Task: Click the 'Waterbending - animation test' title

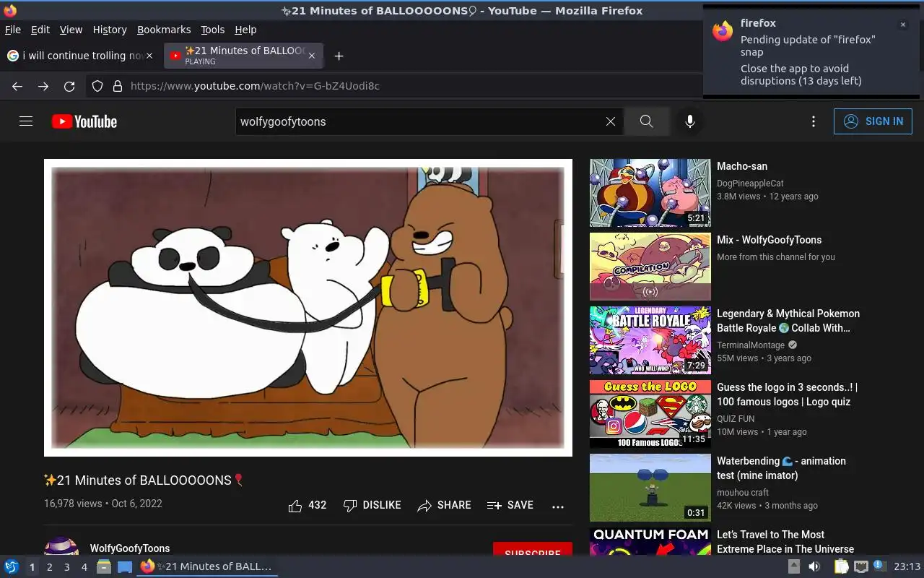Action: coord(781,468)
